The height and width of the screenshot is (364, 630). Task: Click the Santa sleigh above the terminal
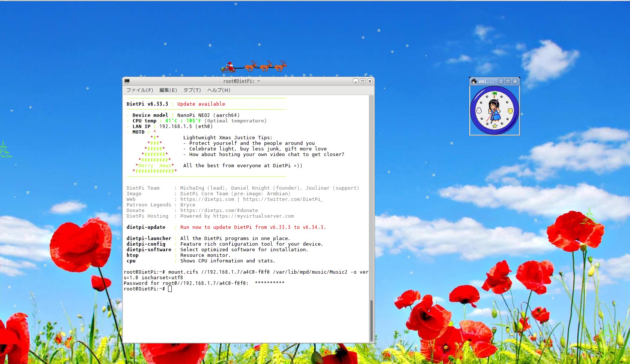pyautogui.click(x=229, y=67)
